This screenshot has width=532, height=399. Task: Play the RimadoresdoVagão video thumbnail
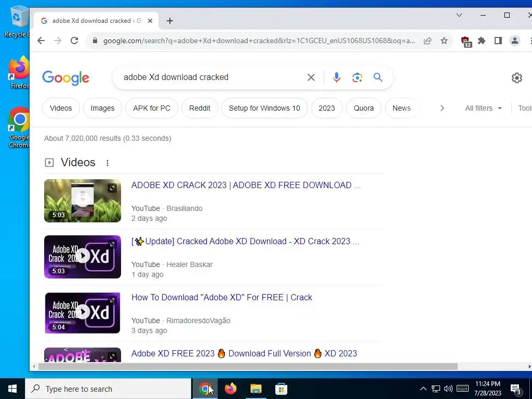tap(83, 313)
